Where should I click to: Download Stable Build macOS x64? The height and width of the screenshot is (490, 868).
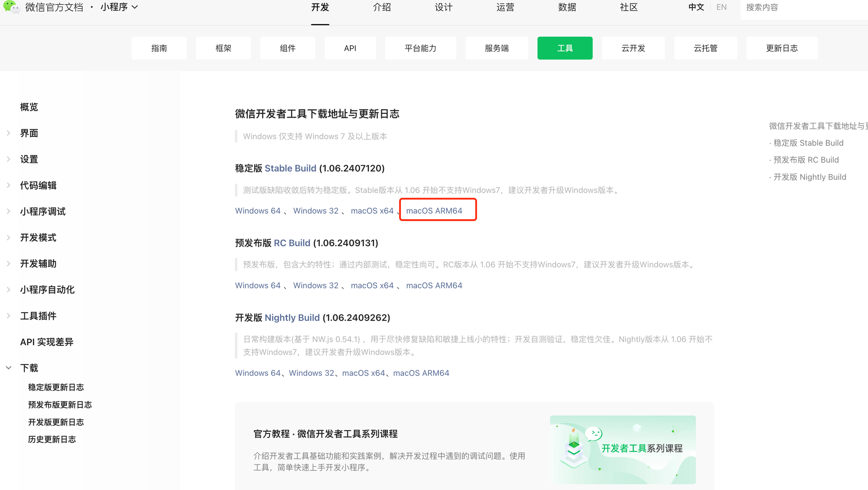coord(372,211)
